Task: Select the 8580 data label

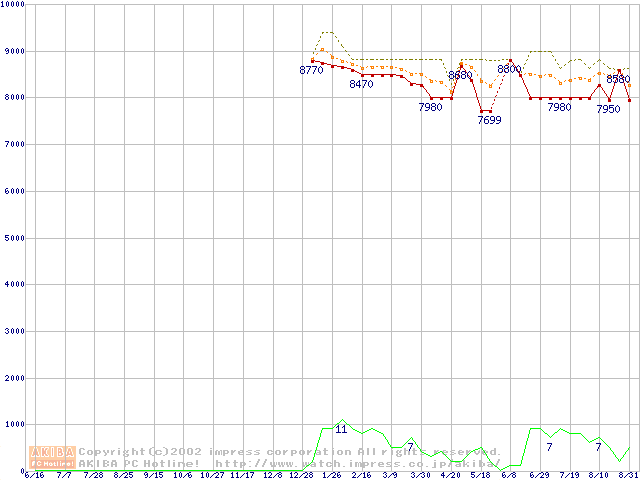Action: click(618, 79)
